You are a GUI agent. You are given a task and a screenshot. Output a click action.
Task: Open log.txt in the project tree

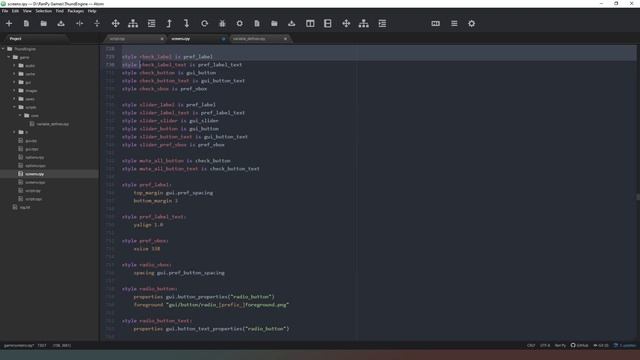[25, 207]
